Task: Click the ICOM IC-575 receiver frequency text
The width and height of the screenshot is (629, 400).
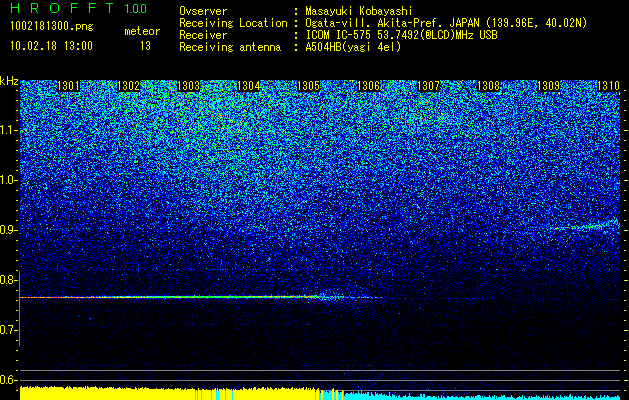Action: (401, 35)
